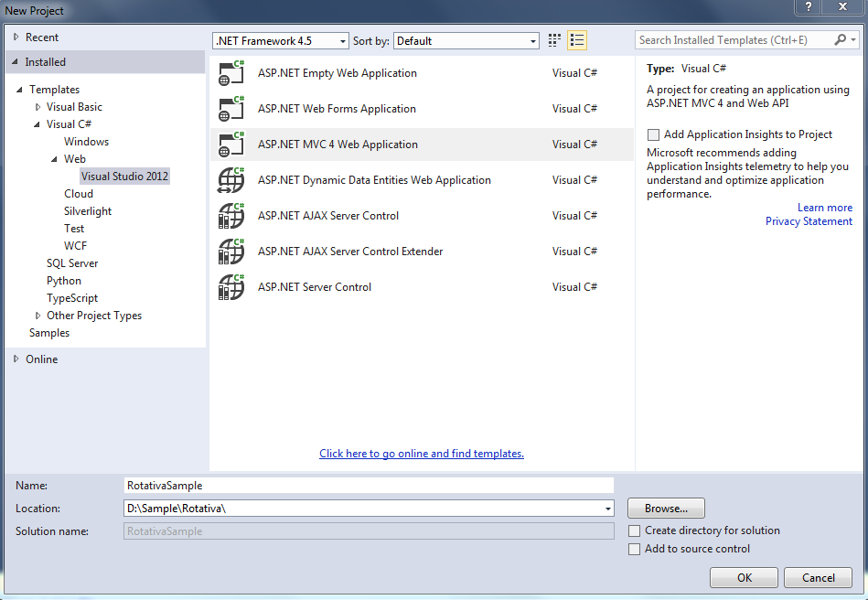Click the AJAX Server Control Extender icon
The width and height of the screenshot is (868, 600).
[x=231, y=252]
